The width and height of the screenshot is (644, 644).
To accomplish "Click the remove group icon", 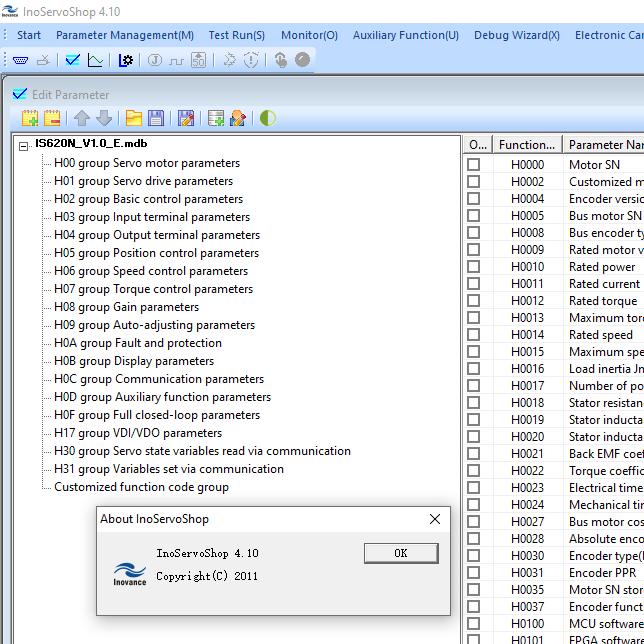I will (52, 119).
